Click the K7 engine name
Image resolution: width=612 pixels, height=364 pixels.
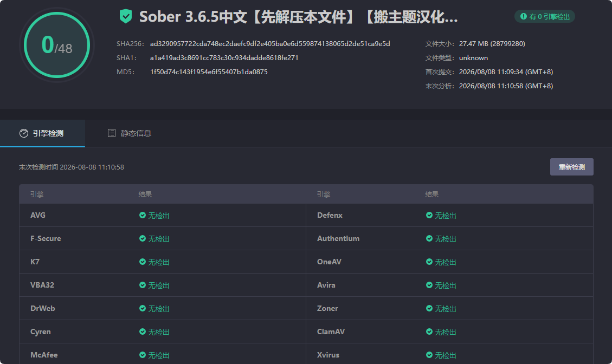coord(35,262)
